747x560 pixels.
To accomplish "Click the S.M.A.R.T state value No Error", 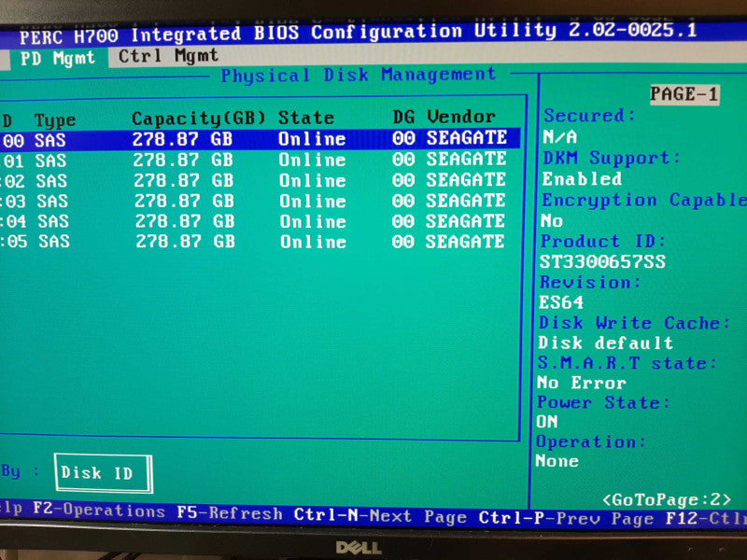I will pos(581,383).
